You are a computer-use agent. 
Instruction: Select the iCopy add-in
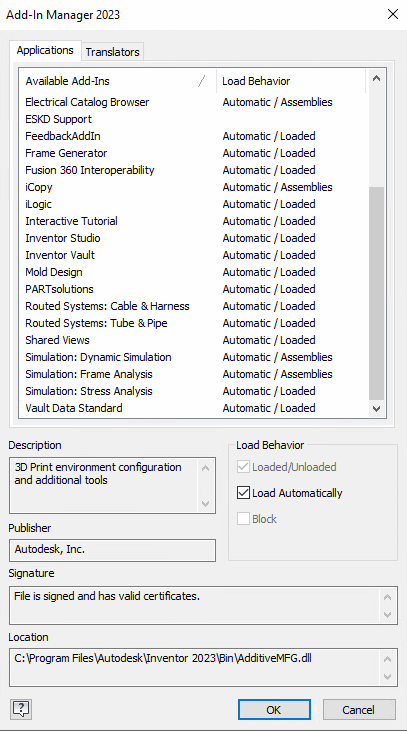click(194, 187)
